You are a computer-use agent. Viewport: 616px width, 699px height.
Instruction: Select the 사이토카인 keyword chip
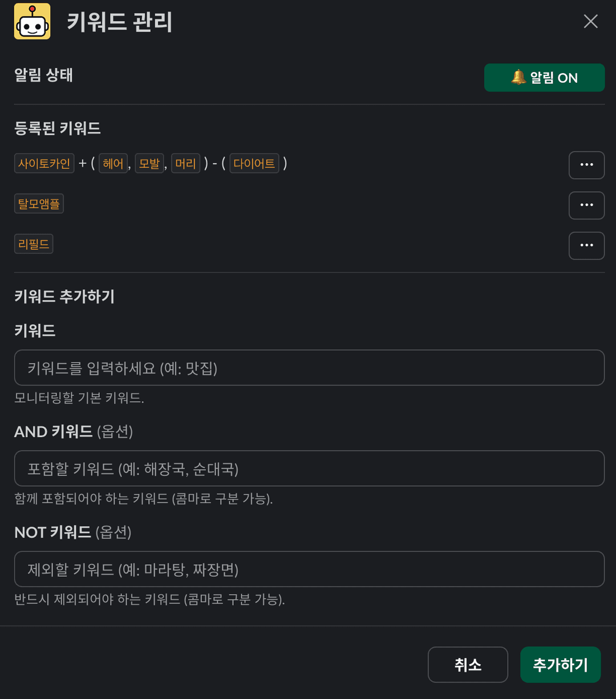44,163
